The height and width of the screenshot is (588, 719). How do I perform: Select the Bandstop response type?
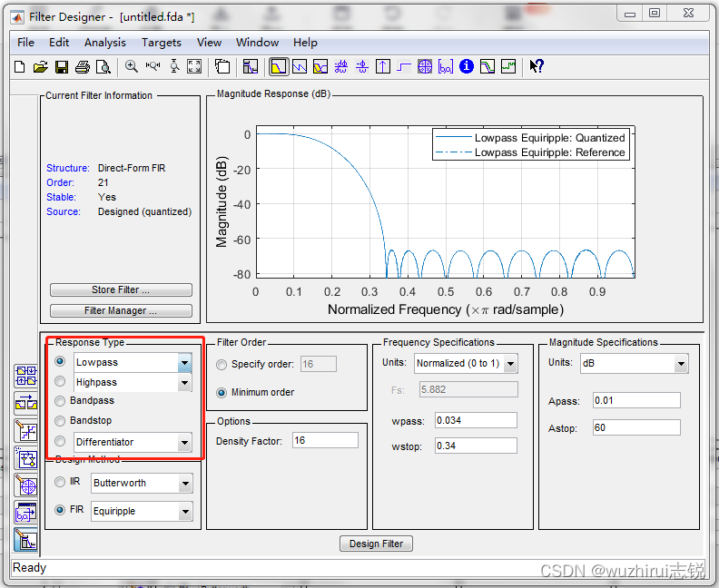tap(60, 421)
